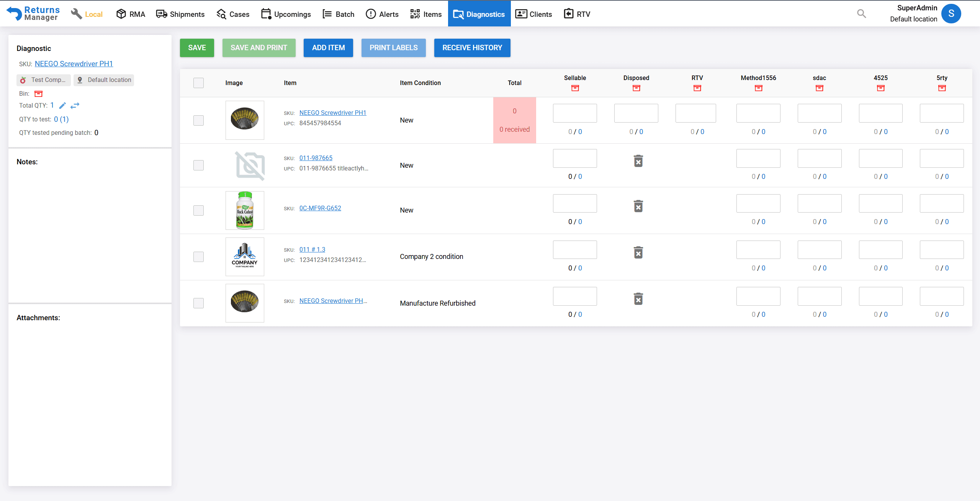Viewport: 980px width, 501px height.
Task: Go to Shipments
Action: (180, 14)
